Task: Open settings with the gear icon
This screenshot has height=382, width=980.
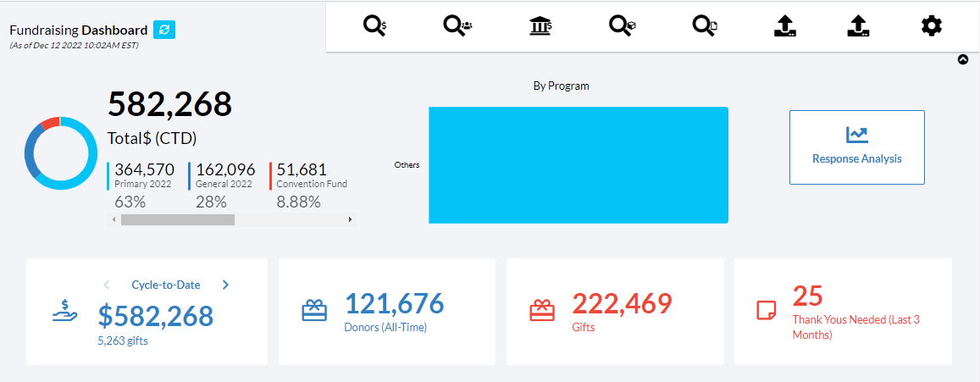Action: point(932,26)
